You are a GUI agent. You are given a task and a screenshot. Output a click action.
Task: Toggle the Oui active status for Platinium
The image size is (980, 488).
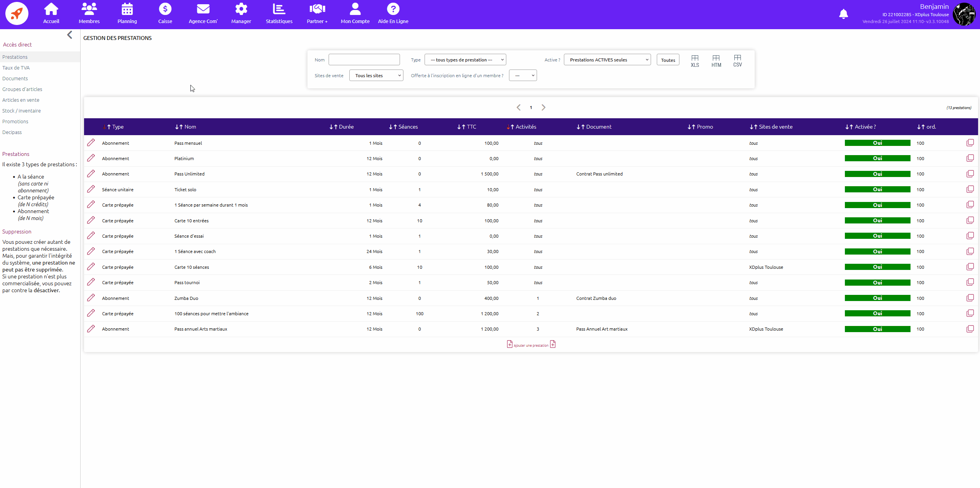tap(878, 158)
